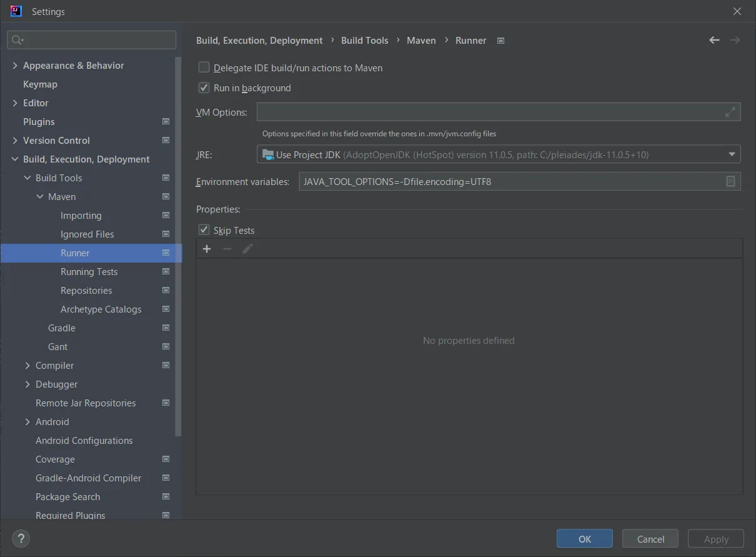Screen dimensions: 756x557
Task: Expand the Debugger node
Action: click(27, 384)
